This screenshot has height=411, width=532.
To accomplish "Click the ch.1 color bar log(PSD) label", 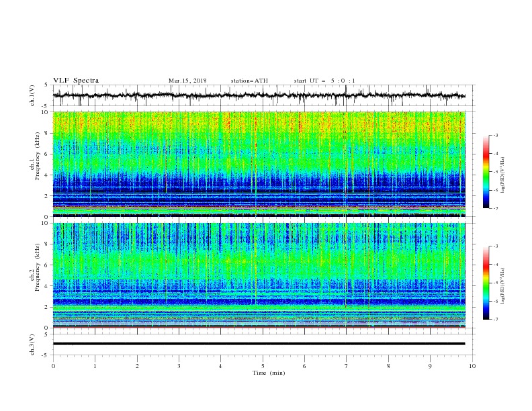I will coord(502,175).
